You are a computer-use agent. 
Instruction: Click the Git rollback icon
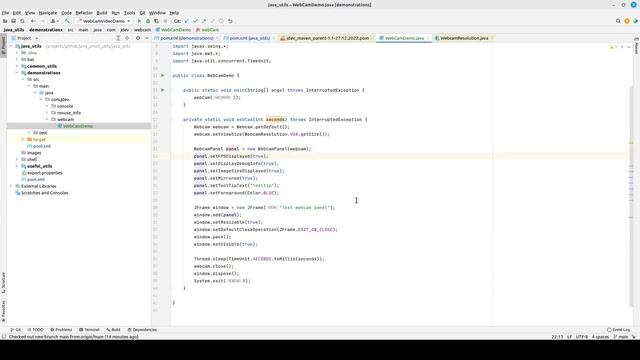tap(230, 21)
